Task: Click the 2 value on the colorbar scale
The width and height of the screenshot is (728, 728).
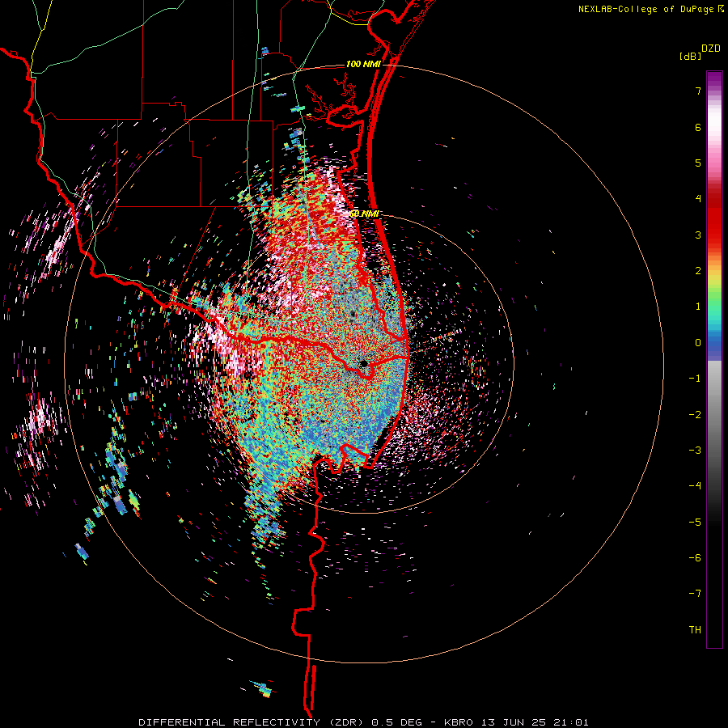Action: [x=698, y=271]
